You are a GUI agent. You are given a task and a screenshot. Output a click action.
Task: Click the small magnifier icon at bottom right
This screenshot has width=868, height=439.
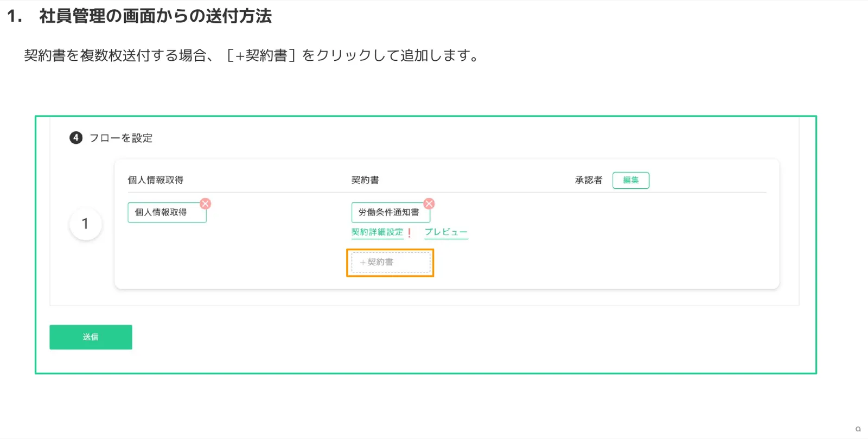tap(858, 429)
